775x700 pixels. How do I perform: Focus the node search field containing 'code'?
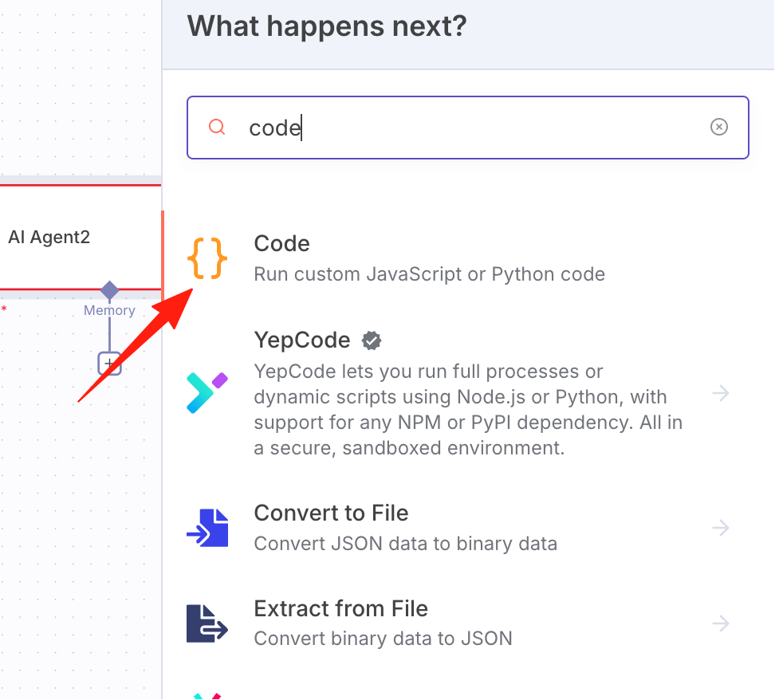click(x=467, y=128)
